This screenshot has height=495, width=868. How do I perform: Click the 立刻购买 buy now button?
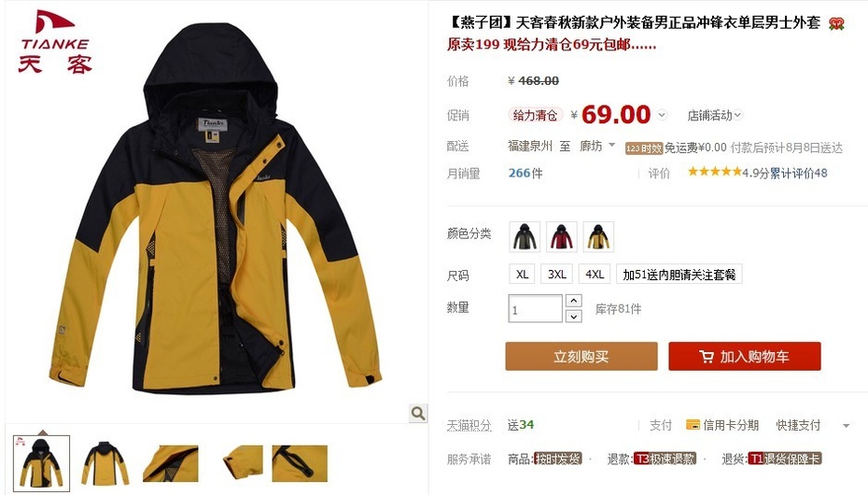point(581,356)
